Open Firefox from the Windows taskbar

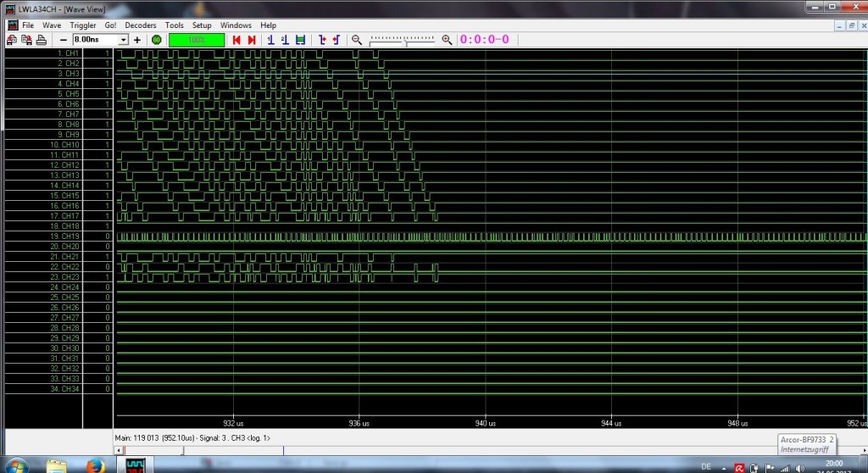96,466
